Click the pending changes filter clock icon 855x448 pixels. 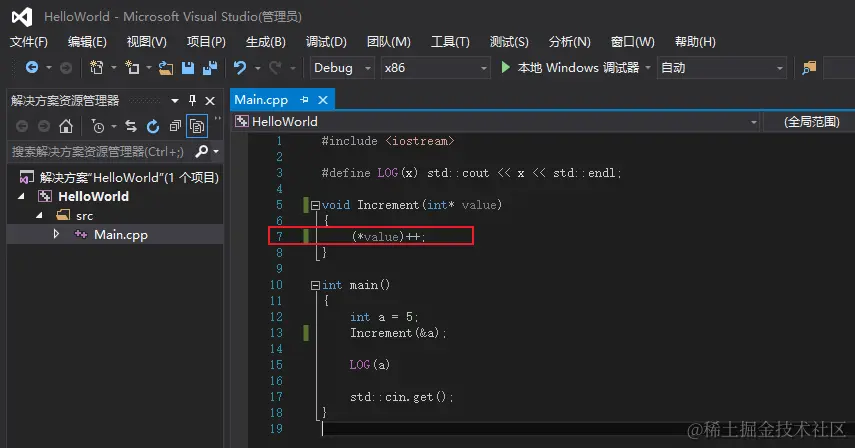pos(98,126)
